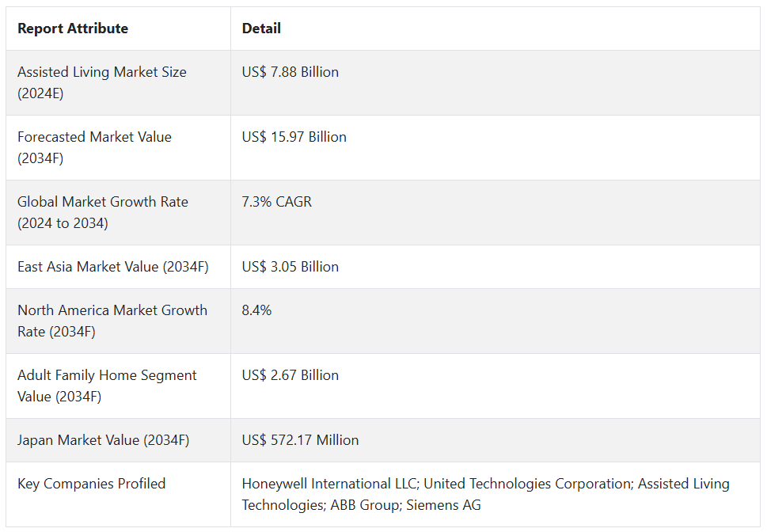Select the 'Key Companies Profiled' cell

coord(92,484)
